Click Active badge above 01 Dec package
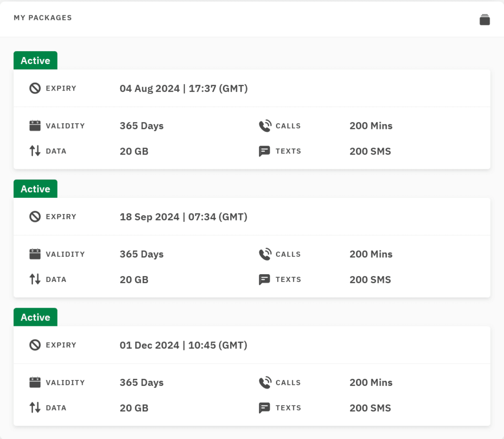Screen dimensions: 504x439 35,317
